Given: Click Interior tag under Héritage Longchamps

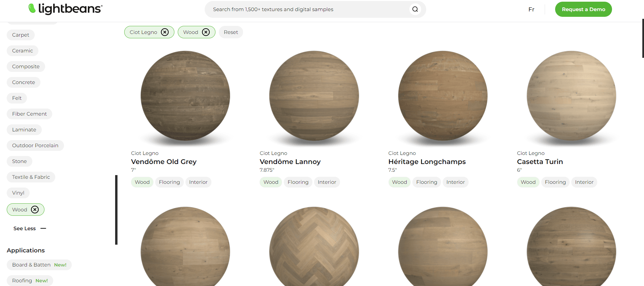Looking at the screenshot, I should [x=455, y=182].
